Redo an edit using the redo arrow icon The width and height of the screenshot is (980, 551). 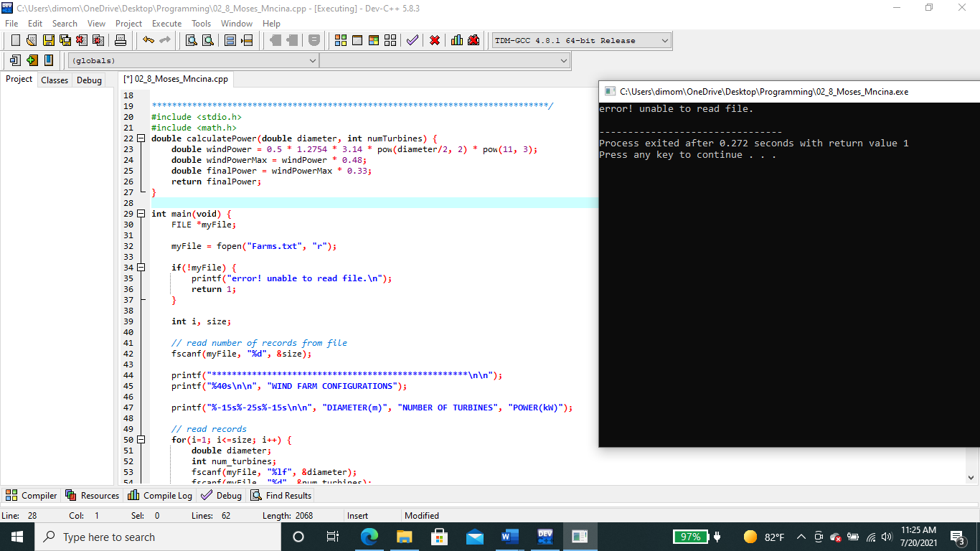164,40
